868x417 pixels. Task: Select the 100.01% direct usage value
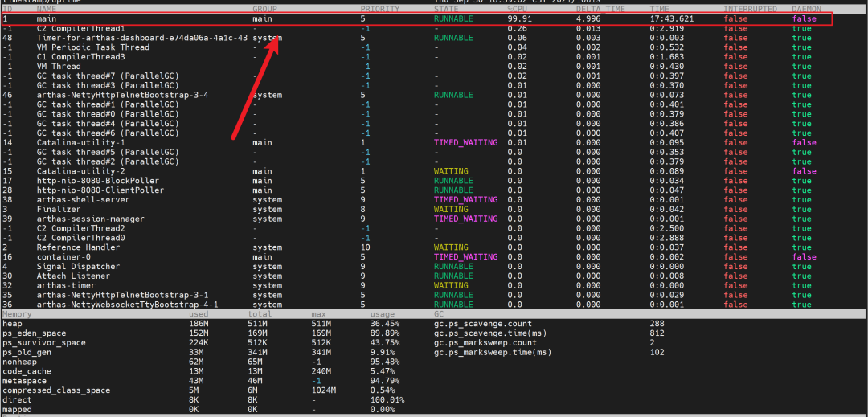pyautogui.click(x=387, y=400)
